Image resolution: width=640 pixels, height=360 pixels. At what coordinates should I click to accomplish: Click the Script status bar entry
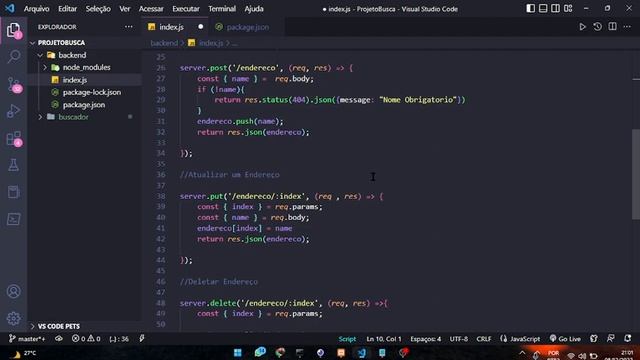(x=347, y=339)
